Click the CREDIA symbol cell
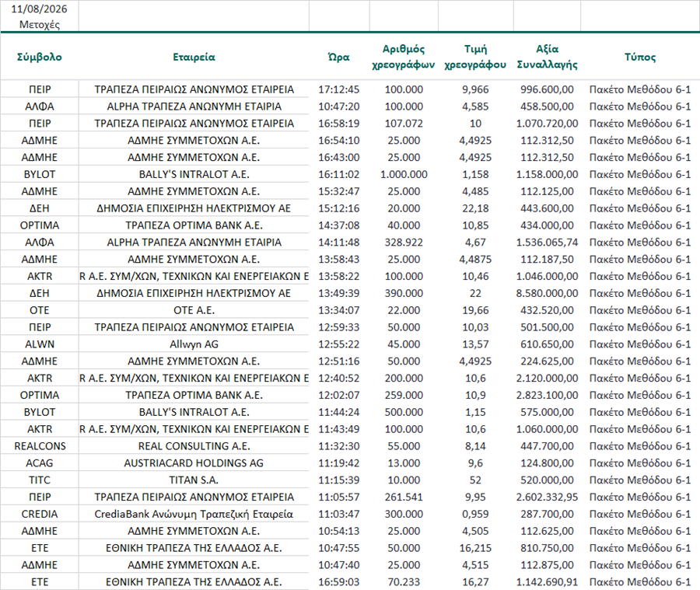This screenshot has height=590, width=700. 40,513
